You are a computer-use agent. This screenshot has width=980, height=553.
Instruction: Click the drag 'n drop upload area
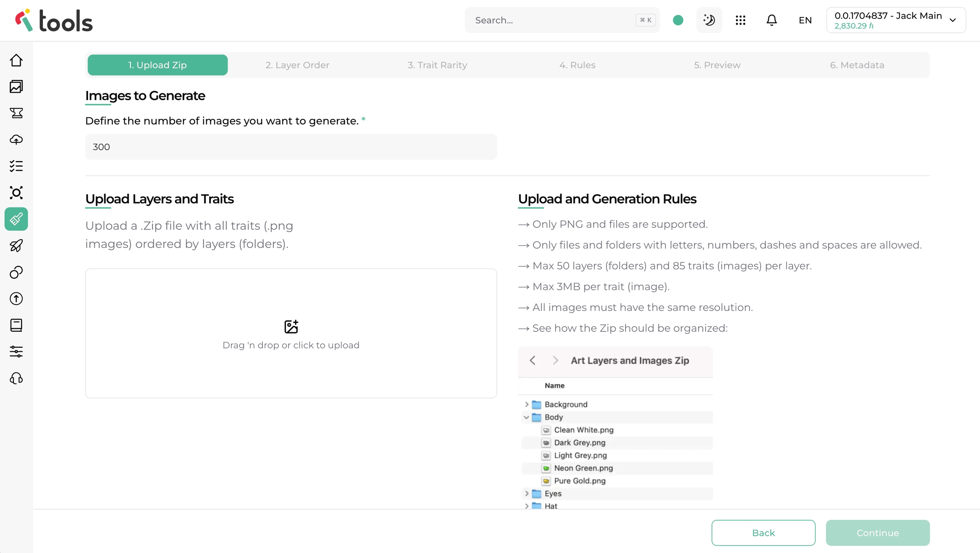click(x=291, y=334)
